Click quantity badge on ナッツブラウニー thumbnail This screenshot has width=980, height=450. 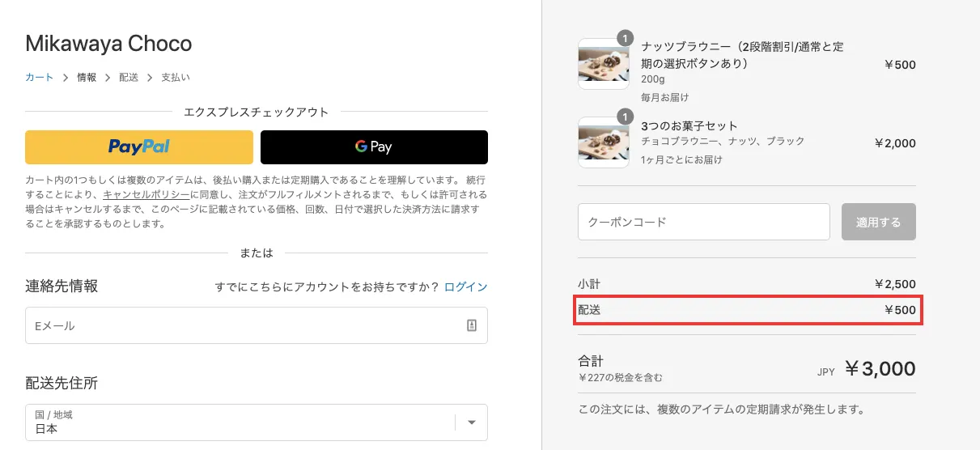click(625, 38)
